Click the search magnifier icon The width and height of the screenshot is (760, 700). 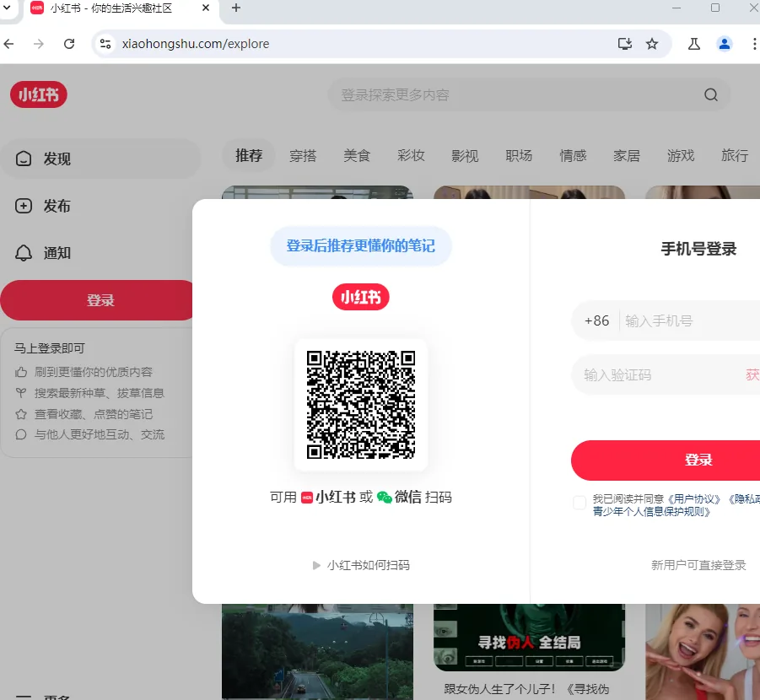coord(710,94)
